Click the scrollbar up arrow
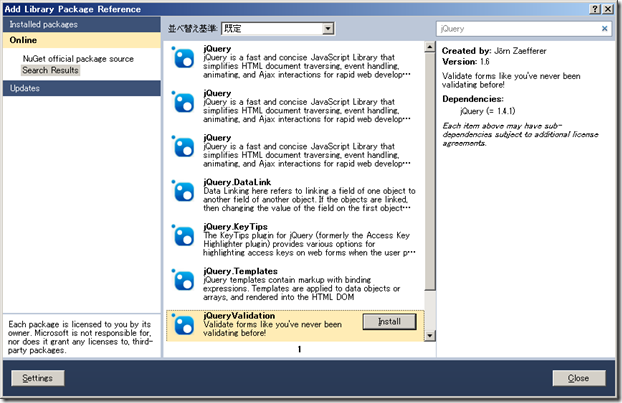 pyautogui.click(x=430, y=47)
